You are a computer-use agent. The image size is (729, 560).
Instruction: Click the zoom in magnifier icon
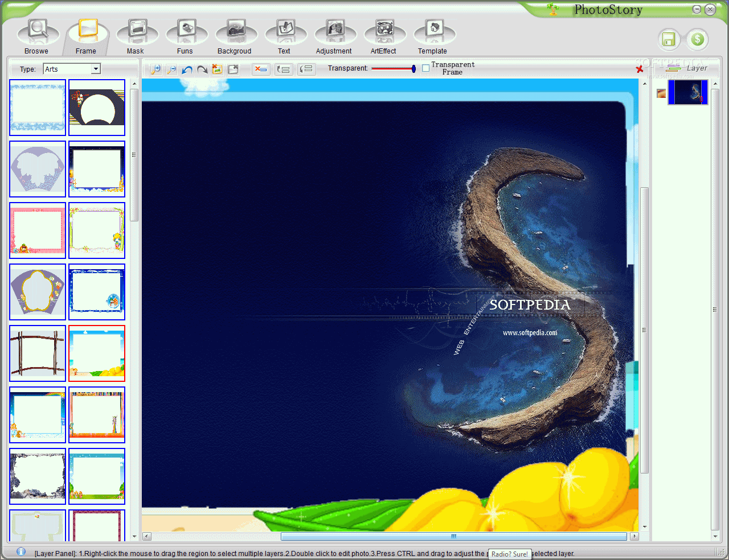pos(155,69)
